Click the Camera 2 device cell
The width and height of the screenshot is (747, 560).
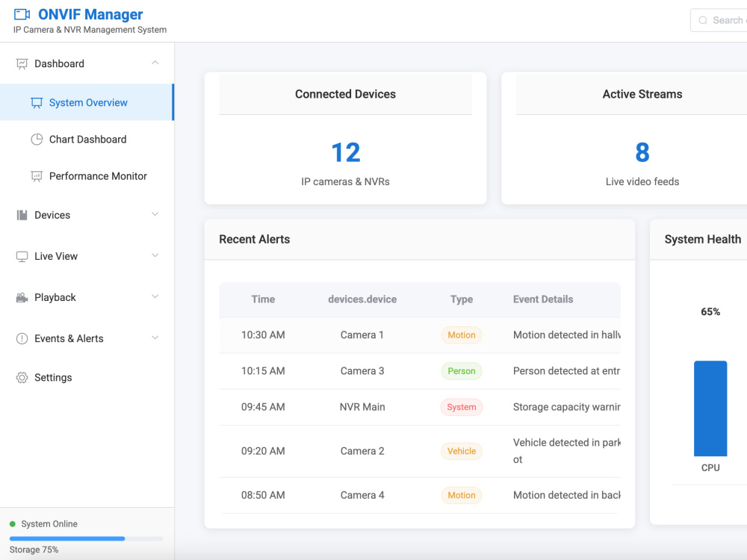pyautogui.click(x=362, y=451)
